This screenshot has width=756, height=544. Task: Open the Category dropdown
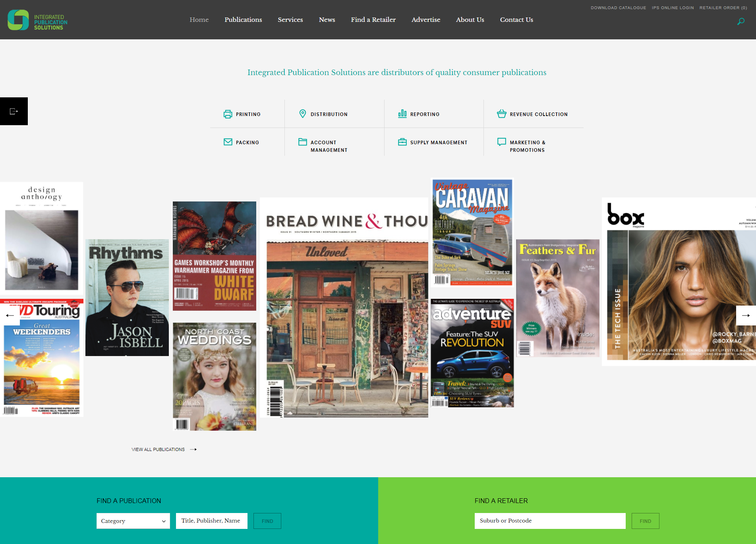133,521
